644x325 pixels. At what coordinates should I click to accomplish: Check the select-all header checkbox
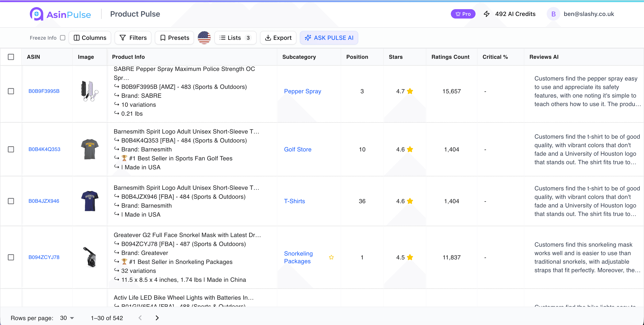(11, 57)
